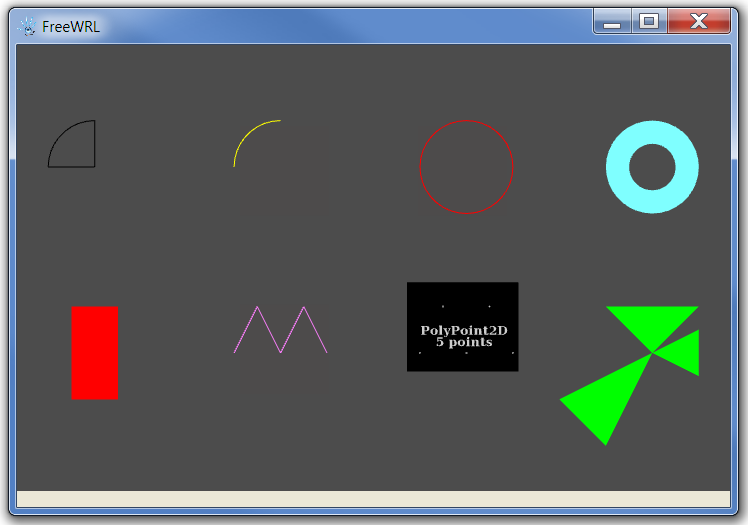Click the '5 points' text
This screenshot has width=748, height=525.
pyautogui.click(x=463, y=342)
